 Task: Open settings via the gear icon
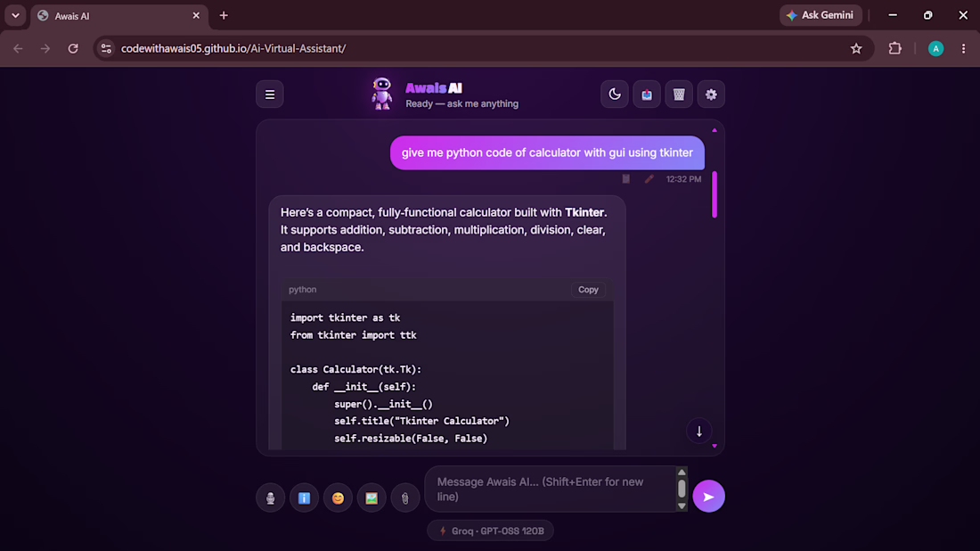pyautogui.click(x=711, y=95)
